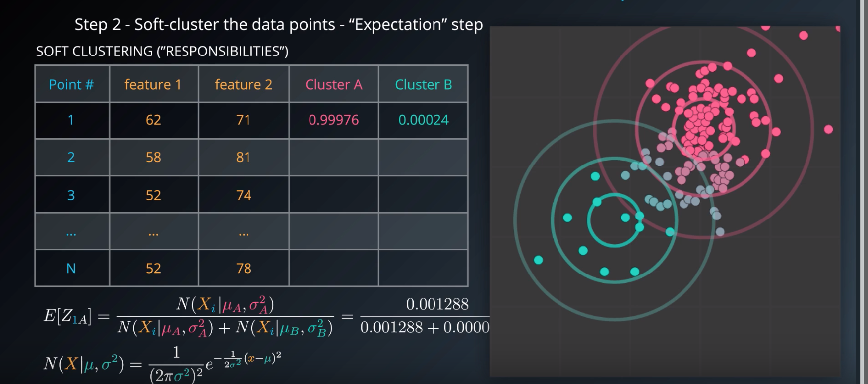Select the Cluster A value 0.99976

point(333,120)
